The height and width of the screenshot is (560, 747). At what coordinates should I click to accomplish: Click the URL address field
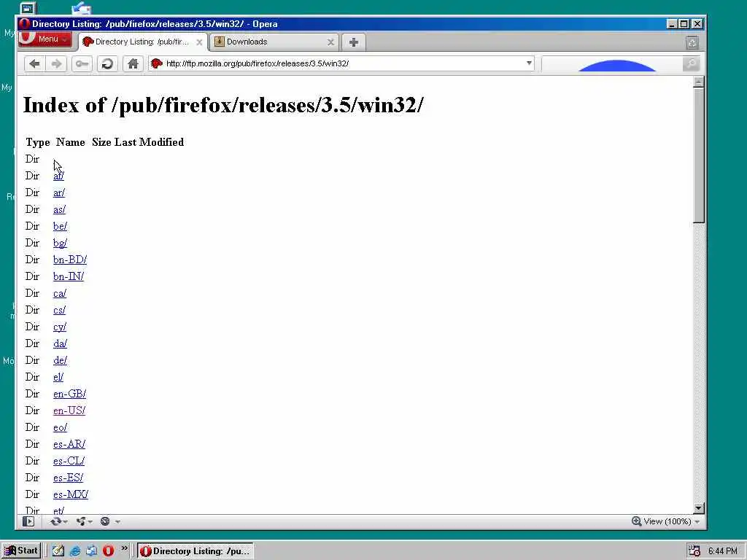pos(341,63)
